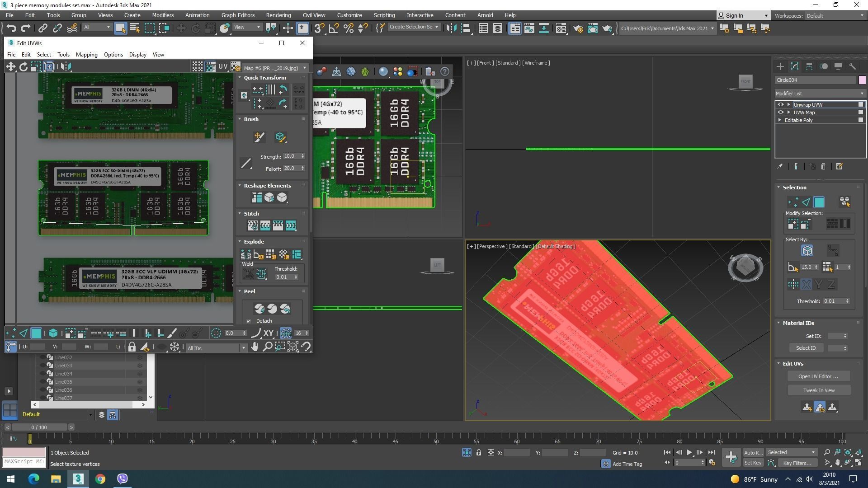This screenshot has width=868, height=488.
Task: Click the Select ID button
Action: tap(806, 348)
